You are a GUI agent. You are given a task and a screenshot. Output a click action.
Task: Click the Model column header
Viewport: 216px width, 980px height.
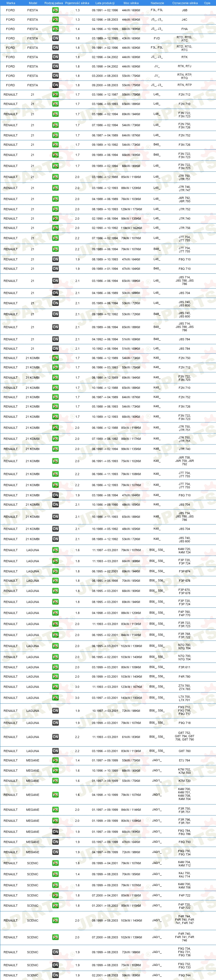click(33, 3)
